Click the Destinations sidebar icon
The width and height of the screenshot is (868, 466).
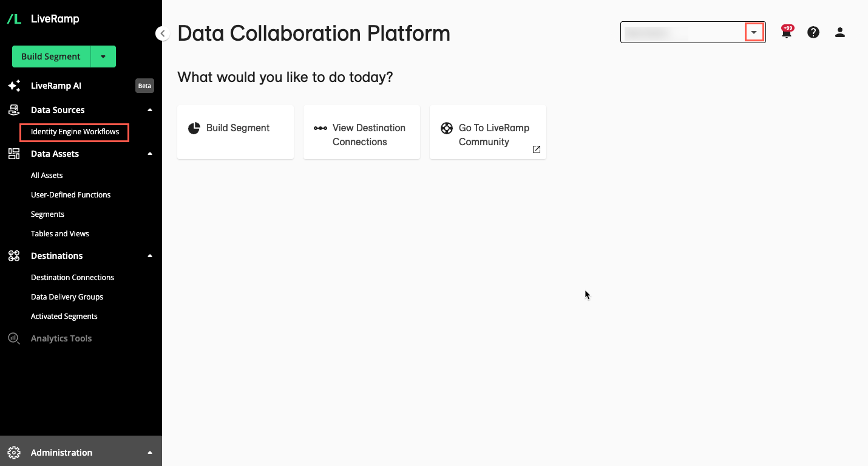(14, 256)
